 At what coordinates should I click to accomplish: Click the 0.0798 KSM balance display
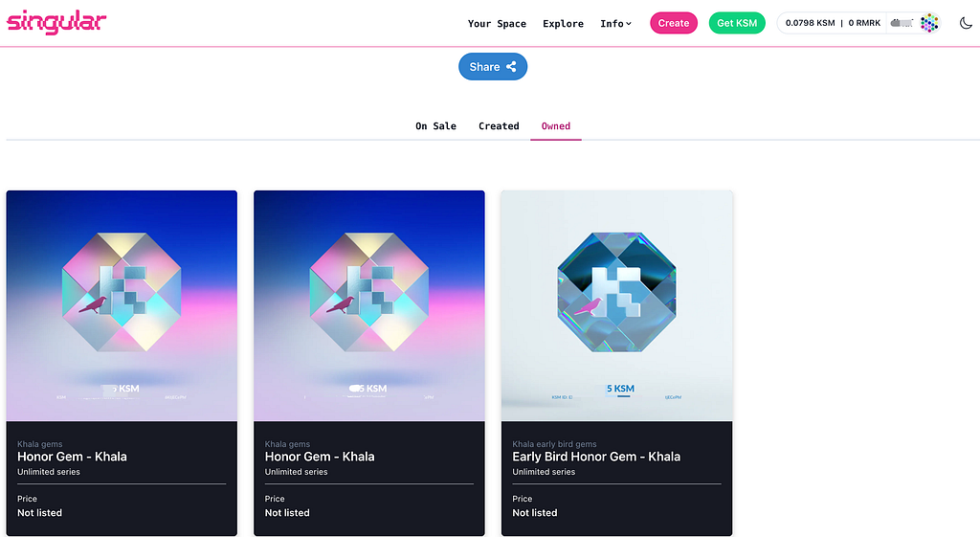(810, 23)
